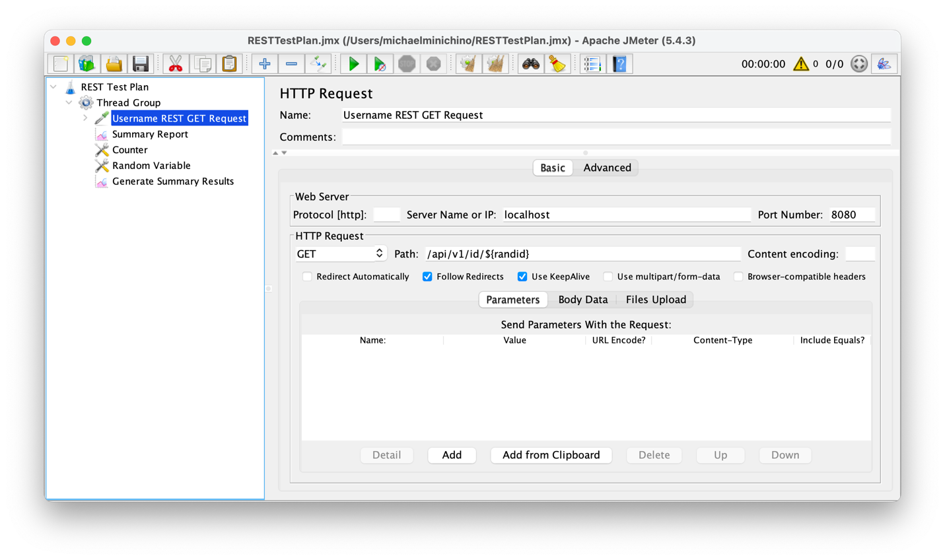This screenshot has width=945, height=560.
Task: Click the scissors Cut icon
Action: coord(176,64)
